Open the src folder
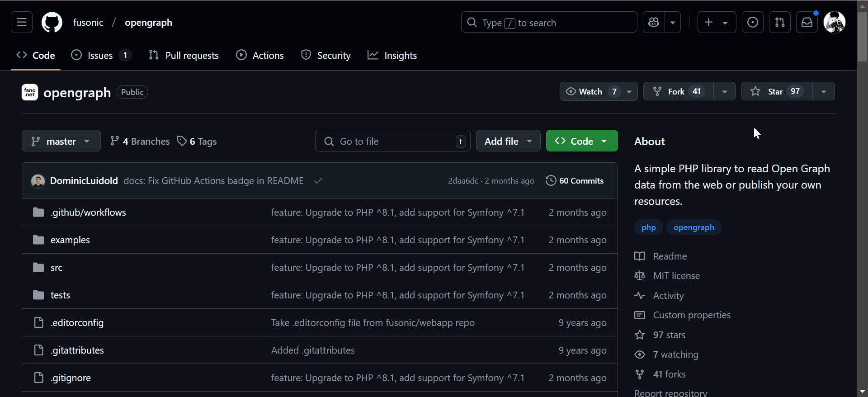 tap(57, 267)
